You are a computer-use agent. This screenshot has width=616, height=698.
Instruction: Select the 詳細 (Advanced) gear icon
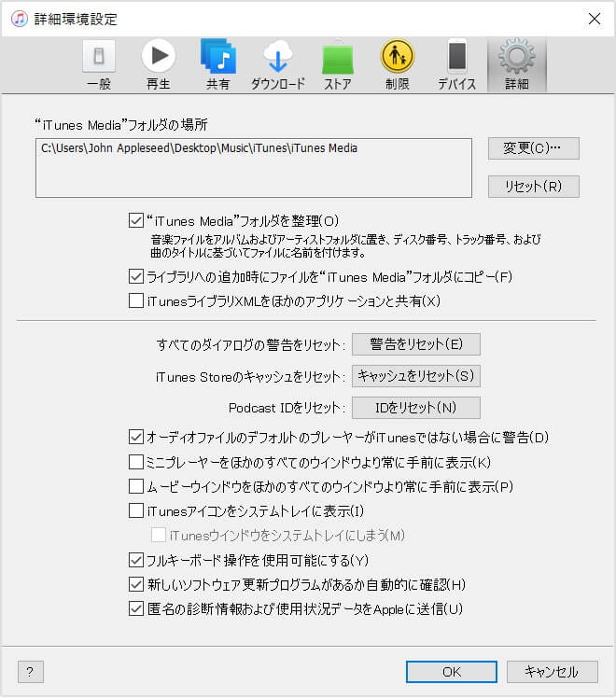tap(517, 65)
